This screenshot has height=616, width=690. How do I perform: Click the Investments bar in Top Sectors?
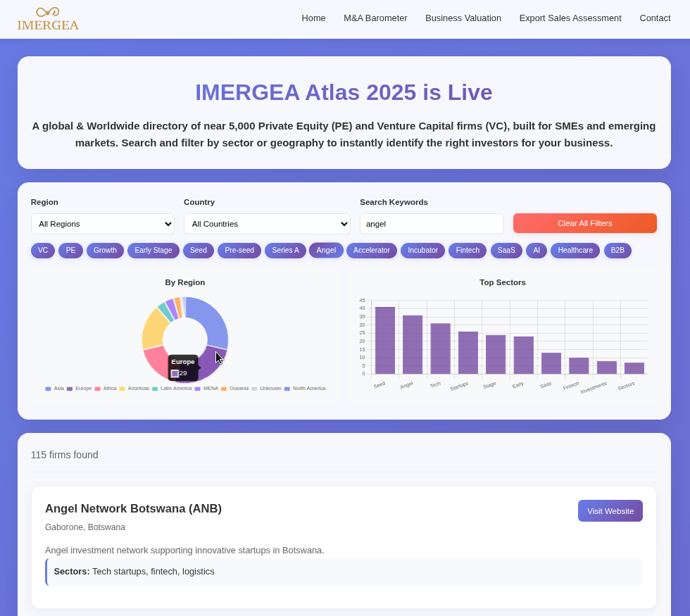(x=607, y=367)
